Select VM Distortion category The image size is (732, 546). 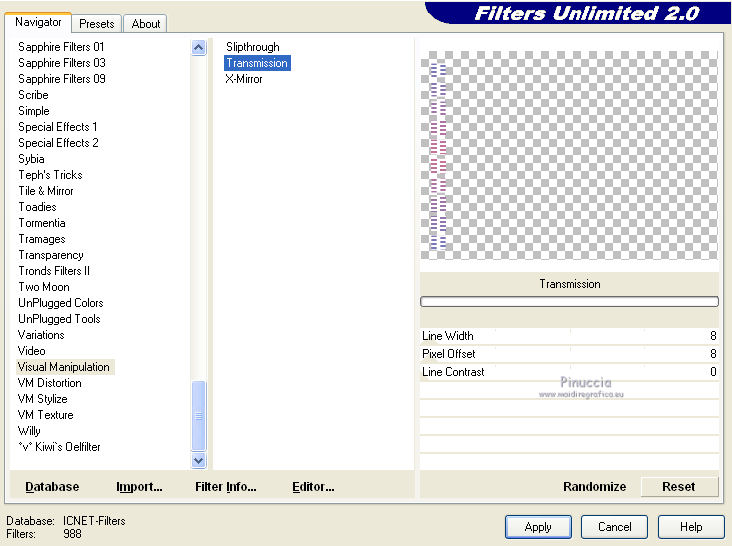(x=49, y=383)
